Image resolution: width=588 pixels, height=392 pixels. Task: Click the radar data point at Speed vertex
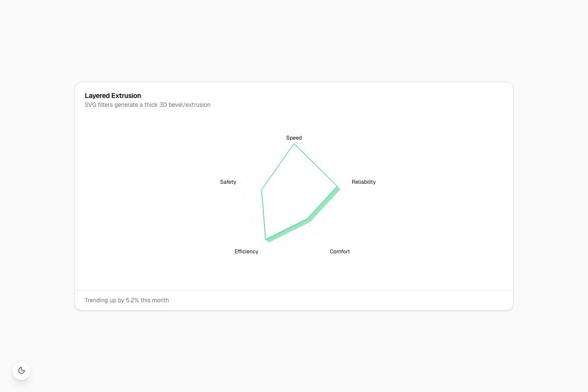click(294, 144)
